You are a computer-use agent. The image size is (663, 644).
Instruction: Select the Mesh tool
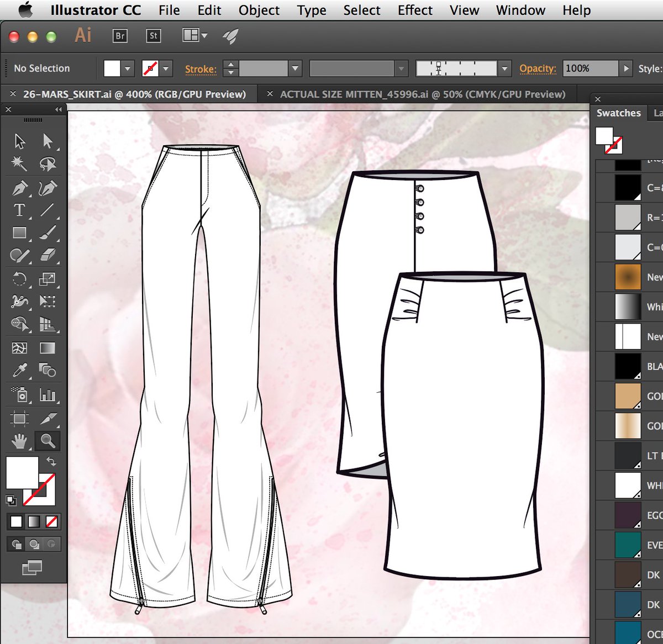point(20,348)
